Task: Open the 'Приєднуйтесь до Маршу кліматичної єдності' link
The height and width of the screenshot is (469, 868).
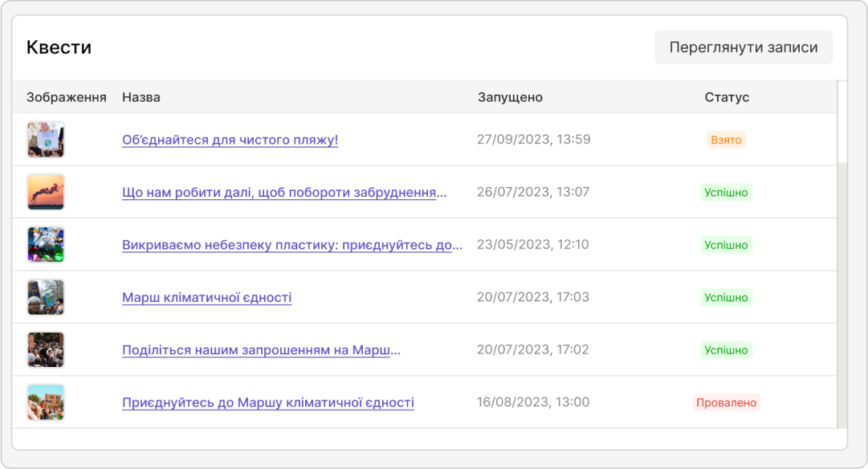Action: [267, 402]
